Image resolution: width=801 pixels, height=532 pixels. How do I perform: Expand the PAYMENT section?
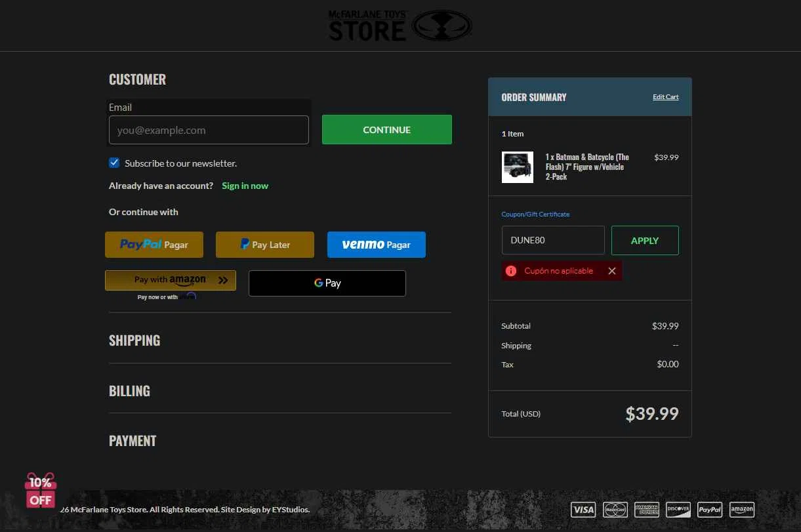point(133,441)
